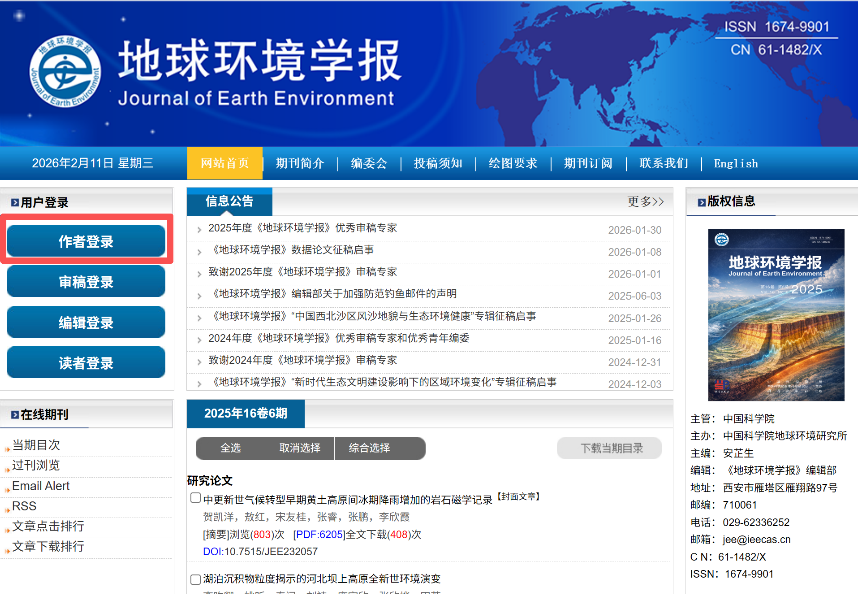Switch site language to English
858x594 pixels.
[736, 163]
